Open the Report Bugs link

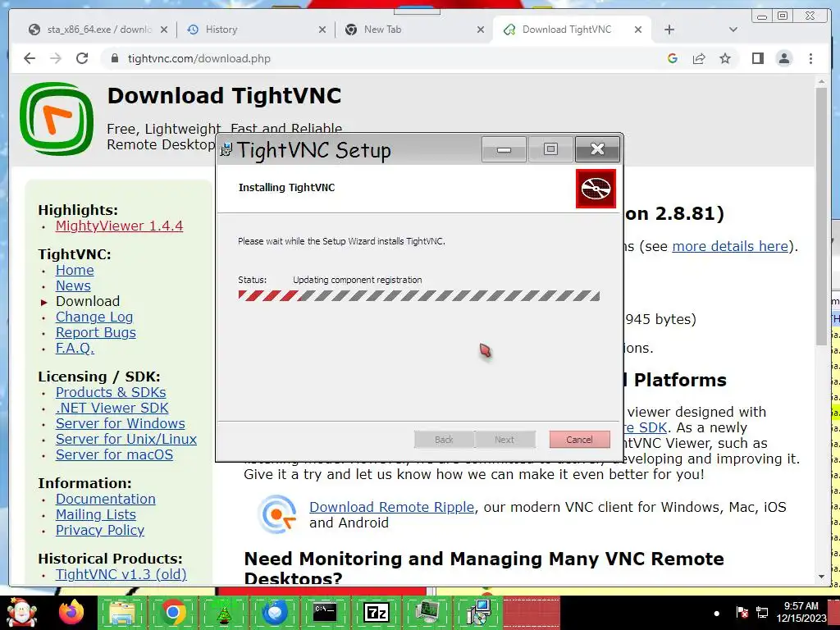96,332
